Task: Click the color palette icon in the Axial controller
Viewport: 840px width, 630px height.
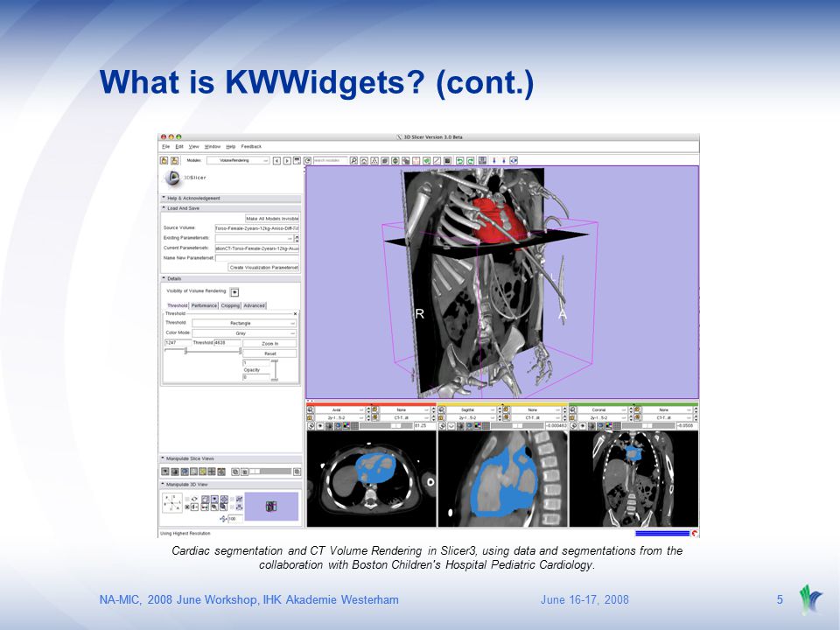Action: pyautogui.click(x=346, y=426)
